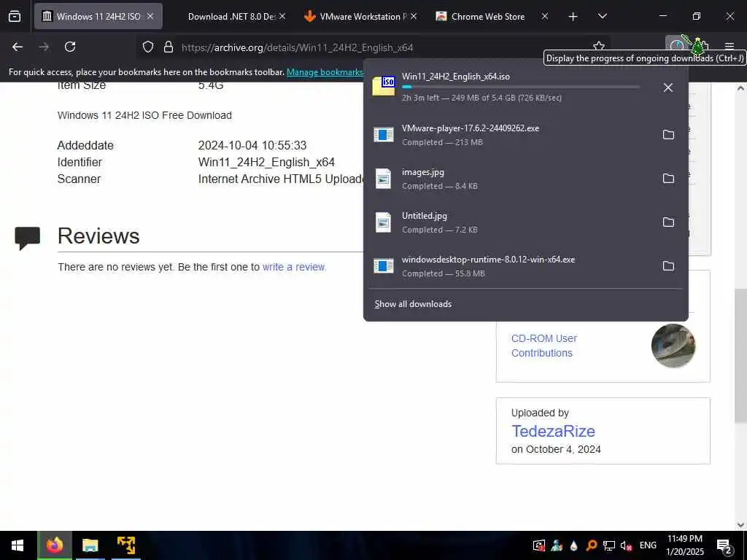
Task: Open CD-ROM User Contributions link
Action: pyautogui.click(x=544, y=346)
